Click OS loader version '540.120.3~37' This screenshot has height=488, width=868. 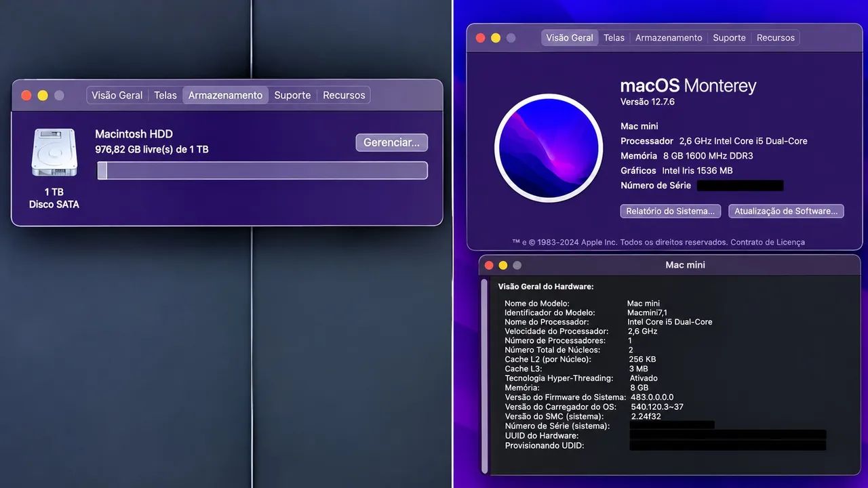(x=657, y=407)
